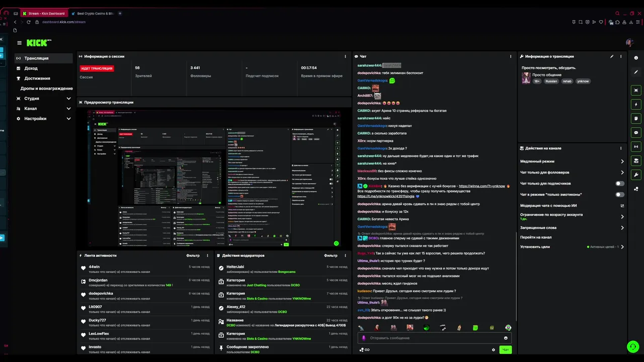Open the Chat panel three-dot menu
The height and width of the screenshot is (362, 644).
pos(511,56)
